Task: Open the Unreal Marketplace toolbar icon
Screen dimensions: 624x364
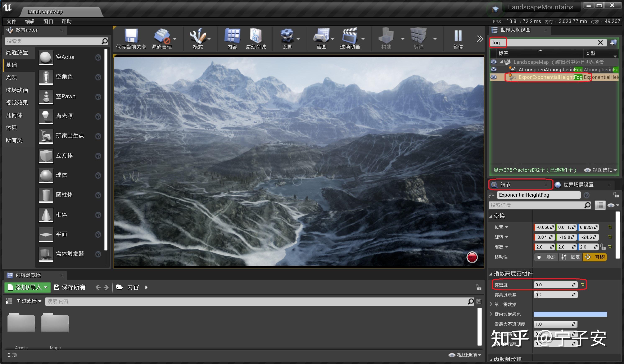Action: tap(256, 36)
